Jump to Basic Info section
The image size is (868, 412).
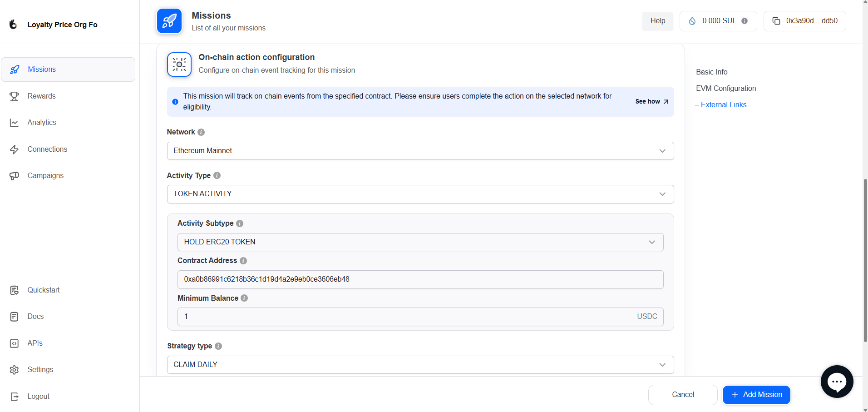coord(711,72)
